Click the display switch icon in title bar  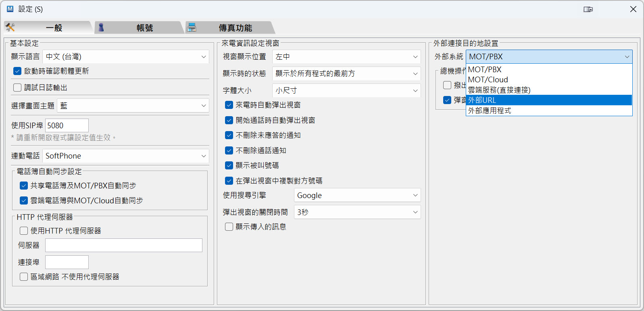588,9
